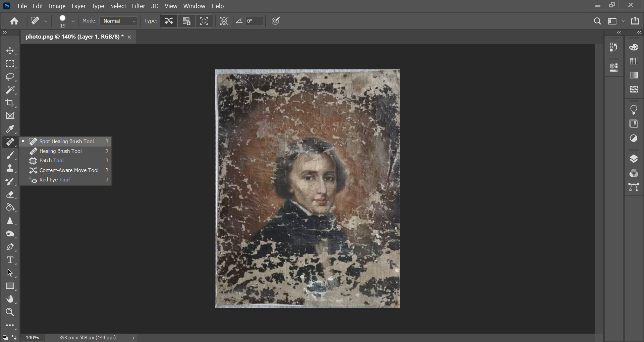Viewport: 644px width, 342px height.
Task: Toggle Sample All Layers option
Action: pos(224,21)
